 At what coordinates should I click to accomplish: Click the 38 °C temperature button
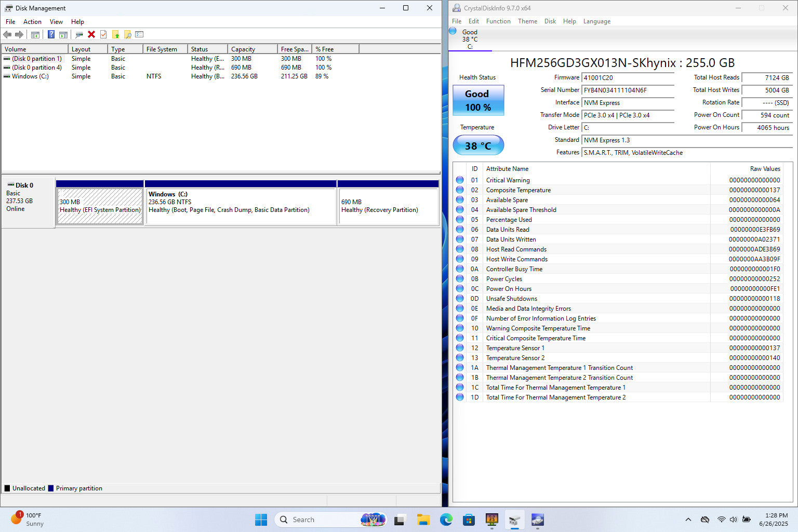pyautogui.click(x=478, y=145)
